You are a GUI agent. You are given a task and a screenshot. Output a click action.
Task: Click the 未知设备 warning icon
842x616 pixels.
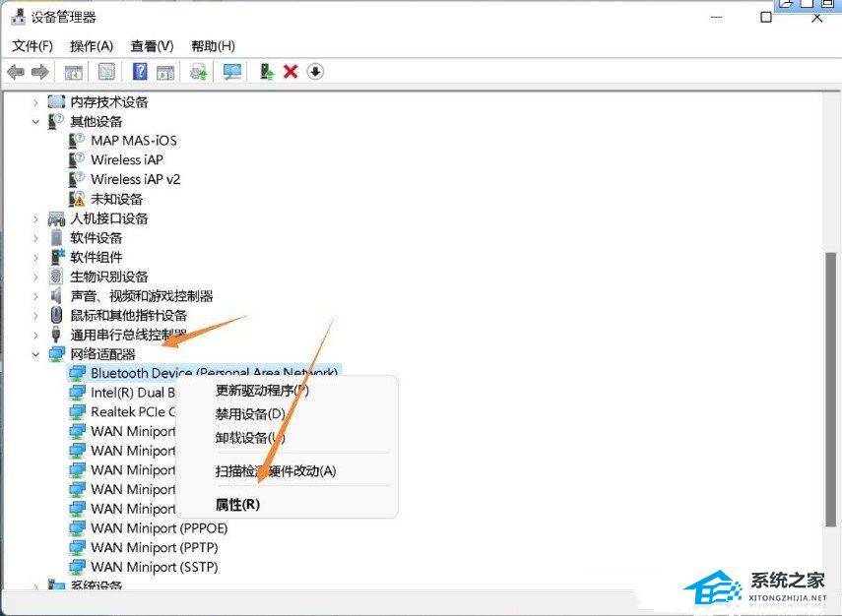77,199
